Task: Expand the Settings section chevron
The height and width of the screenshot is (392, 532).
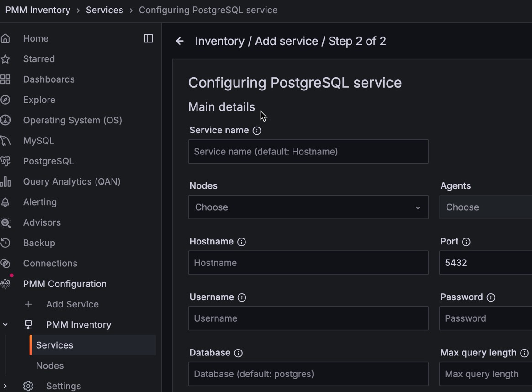Action: point(5,386)
